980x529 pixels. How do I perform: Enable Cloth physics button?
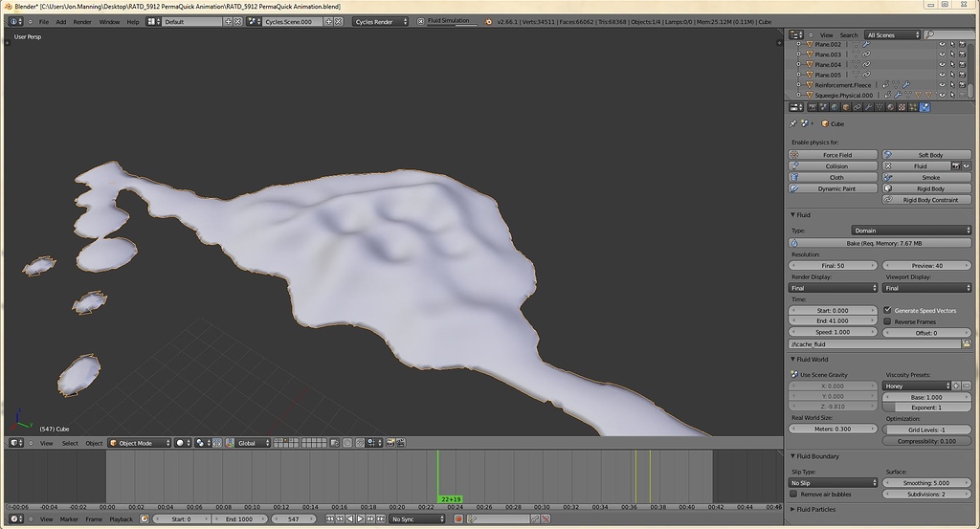click(834, 177)
